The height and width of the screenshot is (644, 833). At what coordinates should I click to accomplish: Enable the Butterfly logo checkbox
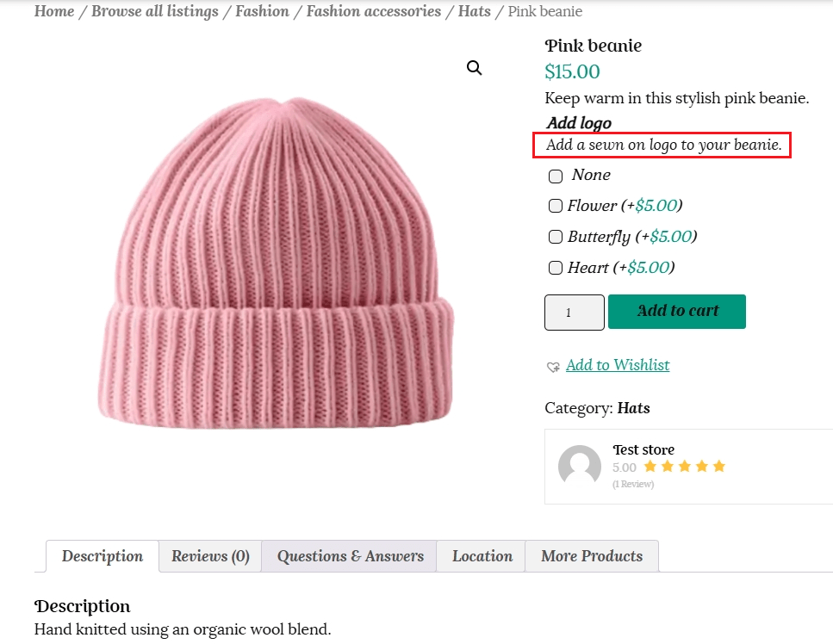coord(556,237)
